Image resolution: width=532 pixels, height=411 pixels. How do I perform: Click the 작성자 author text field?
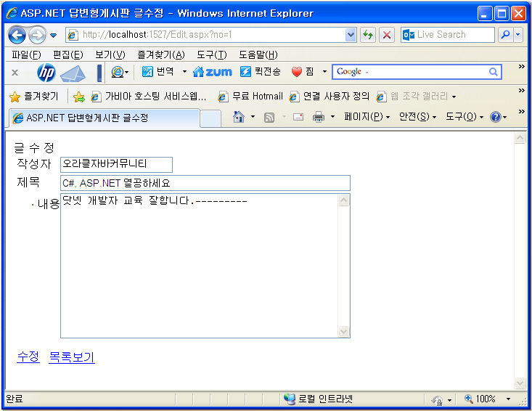pyautogui.click(x=116, y=165)
